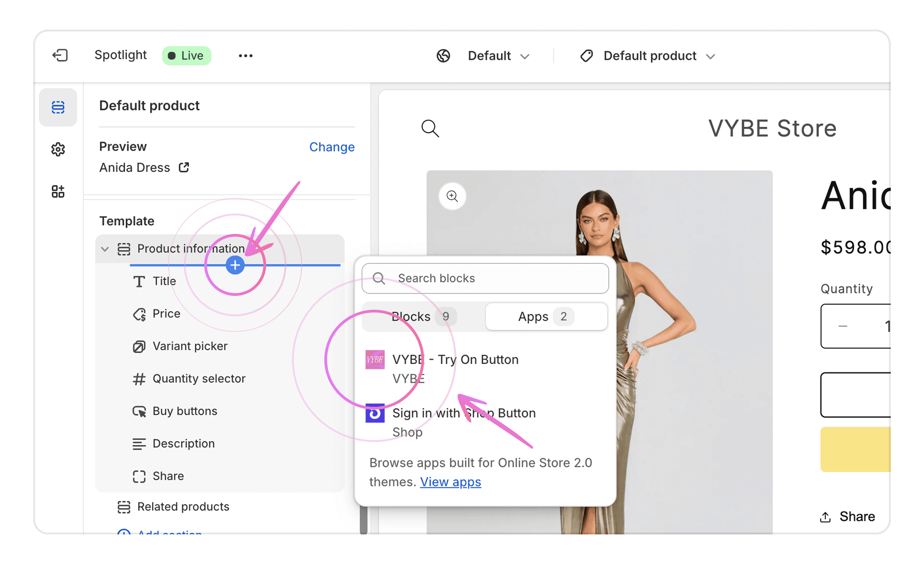Click the Shop app logo icon

tap(375, 413)
